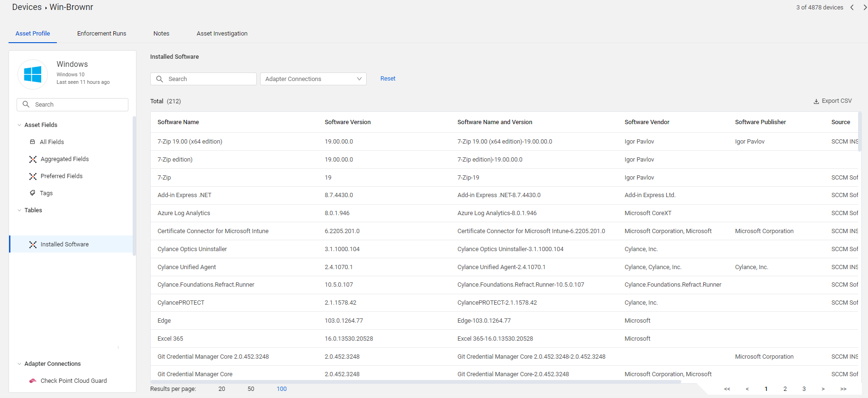Screen dimensions: 868x398
Task: Click the Installed Software table icon
Action: [x=33, y=244]
